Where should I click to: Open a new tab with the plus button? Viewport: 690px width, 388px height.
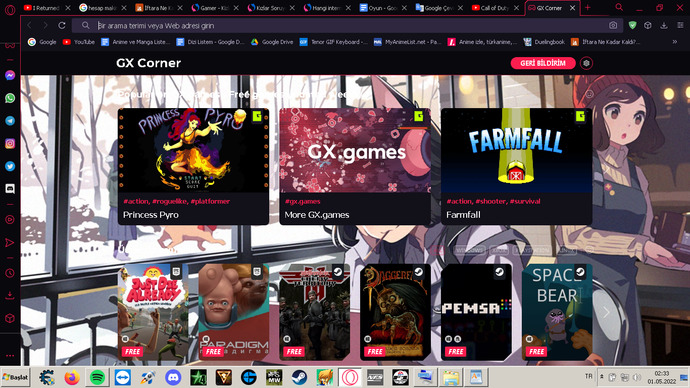[587, 7]
